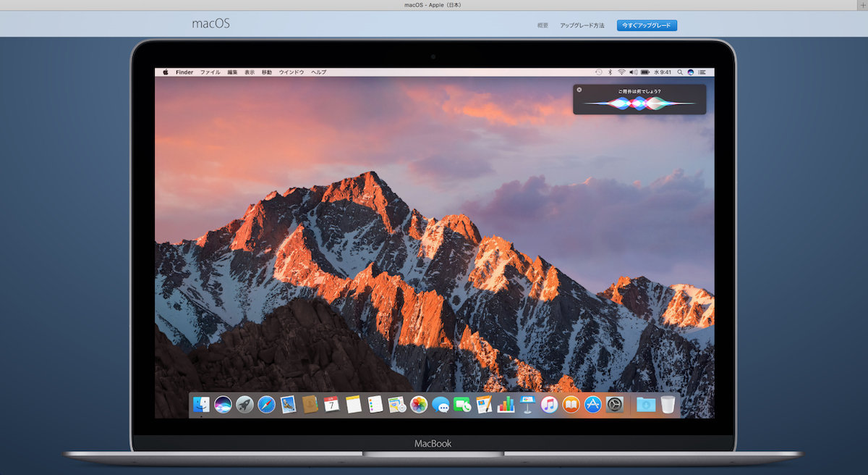Launch Siri from the Dock
Image resolution: width=868 pixels, height=475 pixels.
(223, 405)
